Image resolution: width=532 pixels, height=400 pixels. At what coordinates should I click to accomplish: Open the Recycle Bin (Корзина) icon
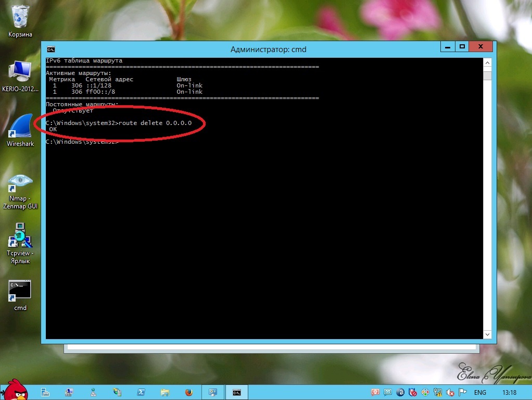coord(20,17)
